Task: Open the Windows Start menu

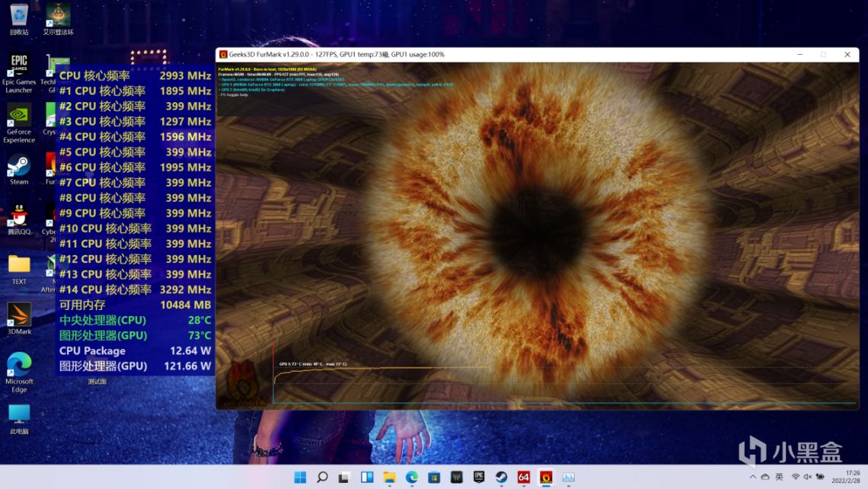Action: tap(300, 478)
